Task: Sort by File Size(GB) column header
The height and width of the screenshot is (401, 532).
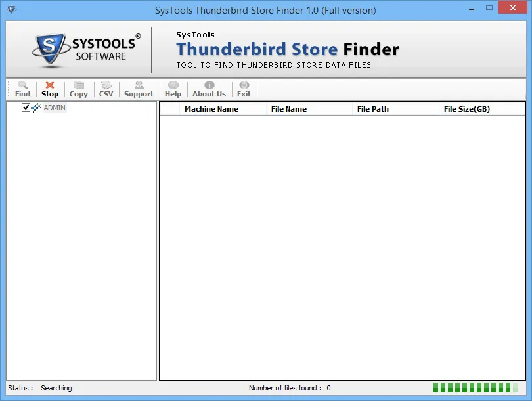Action: pyautogui.click(x=482, y=109)
